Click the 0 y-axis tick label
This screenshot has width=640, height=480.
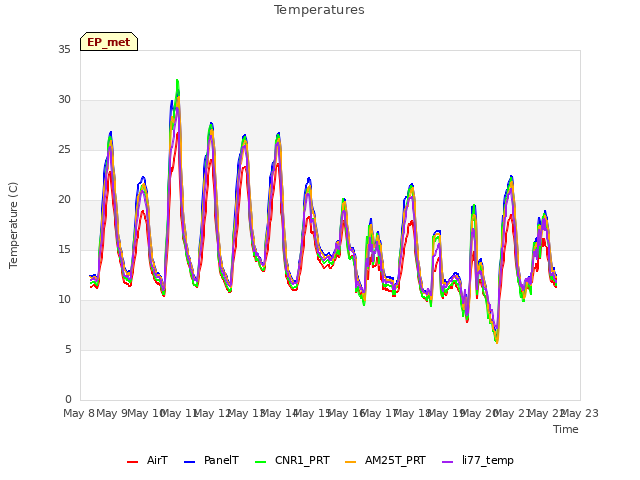68,400
